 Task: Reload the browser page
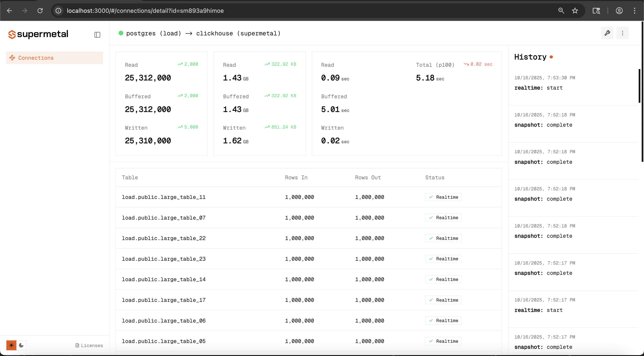coord(40,11)
